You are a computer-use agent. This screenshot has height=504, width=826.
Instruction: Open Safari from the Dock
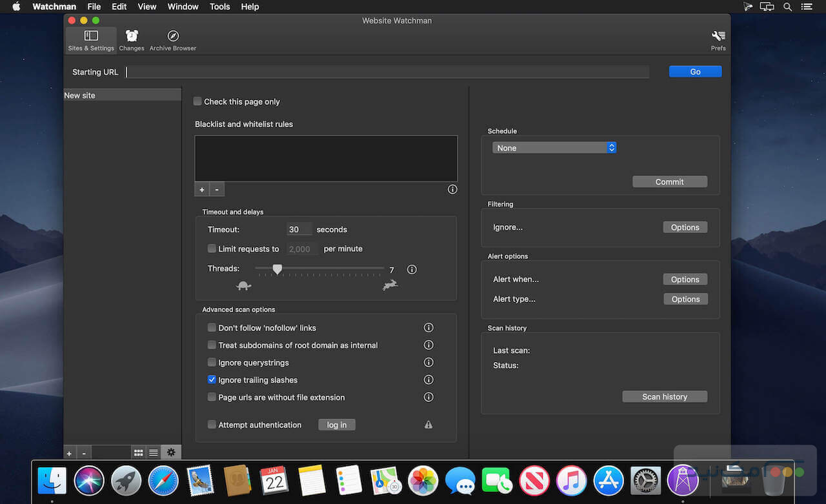tap(163, 480)
